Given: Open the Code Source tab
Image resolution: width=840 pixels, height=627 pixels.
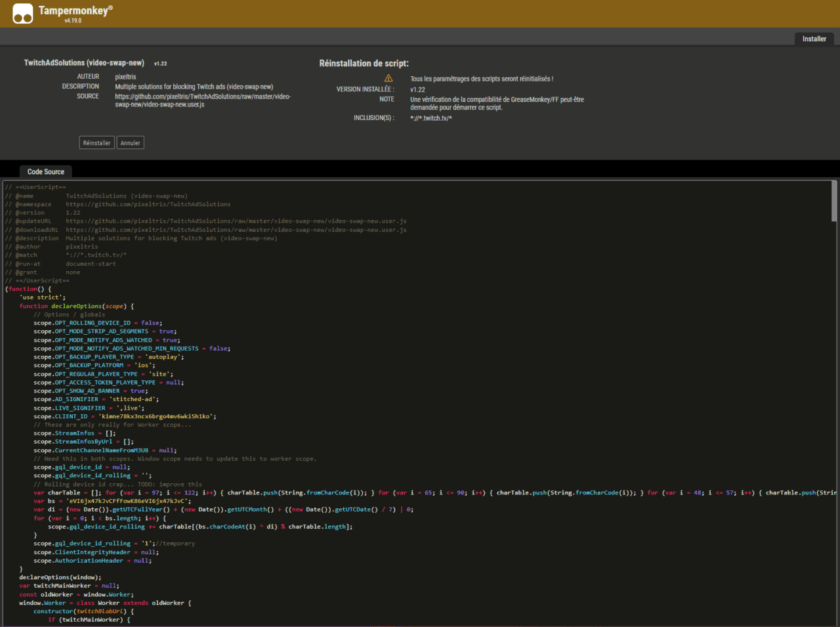Looking at the screenshot, I should point(46,171).
